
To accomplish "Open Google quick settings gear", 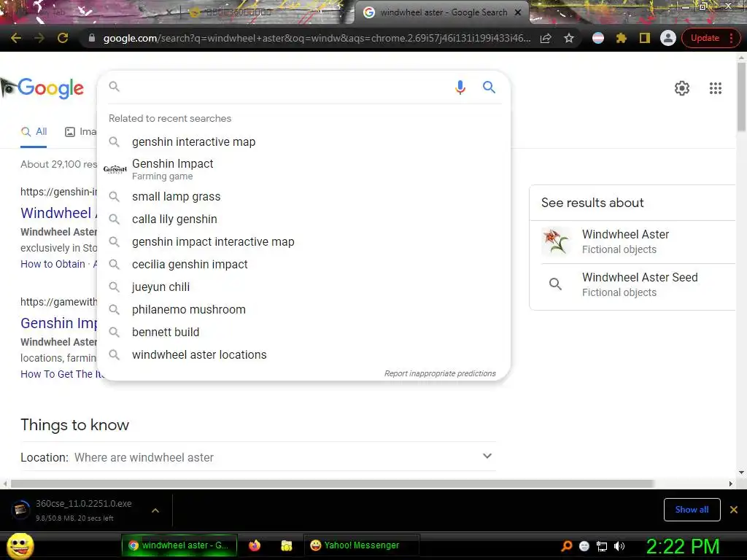I will tap(682, 88).
